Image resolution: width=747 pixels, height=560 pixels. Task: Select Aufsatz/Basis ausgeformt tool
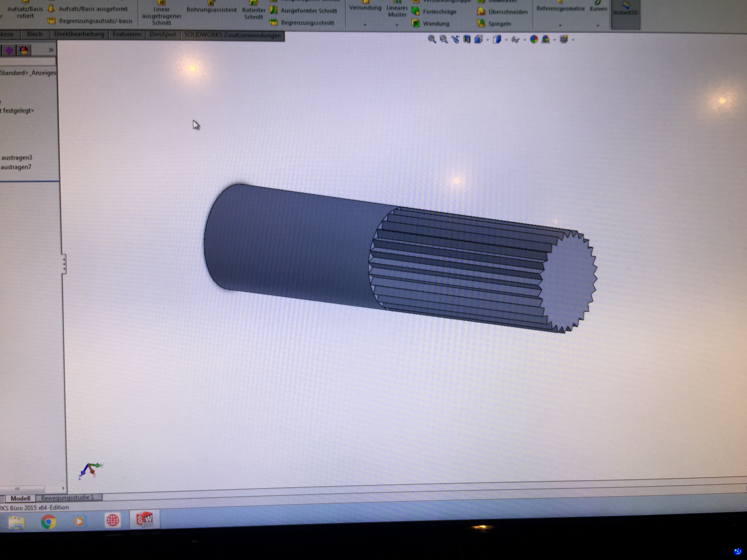[x=88, y=9]
